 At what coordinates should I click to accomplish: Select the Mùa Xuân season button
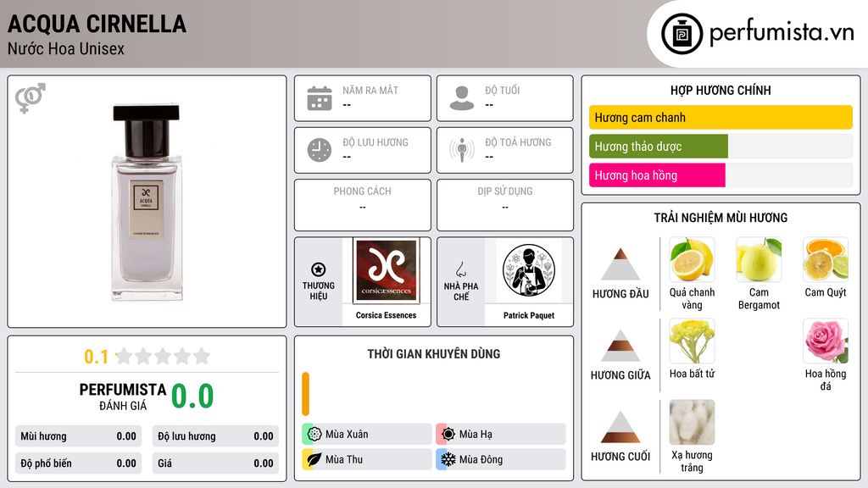coord(367,435)
